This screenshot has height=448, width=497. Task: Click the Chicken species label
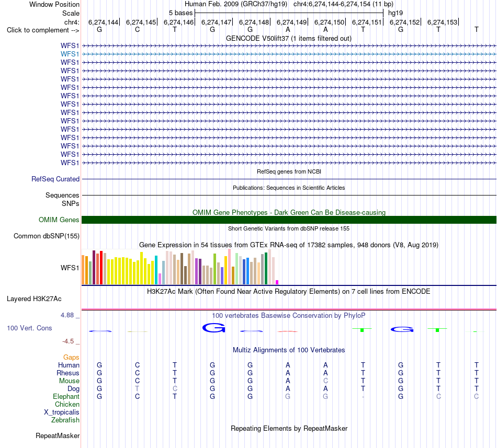(x=67, y=404)
